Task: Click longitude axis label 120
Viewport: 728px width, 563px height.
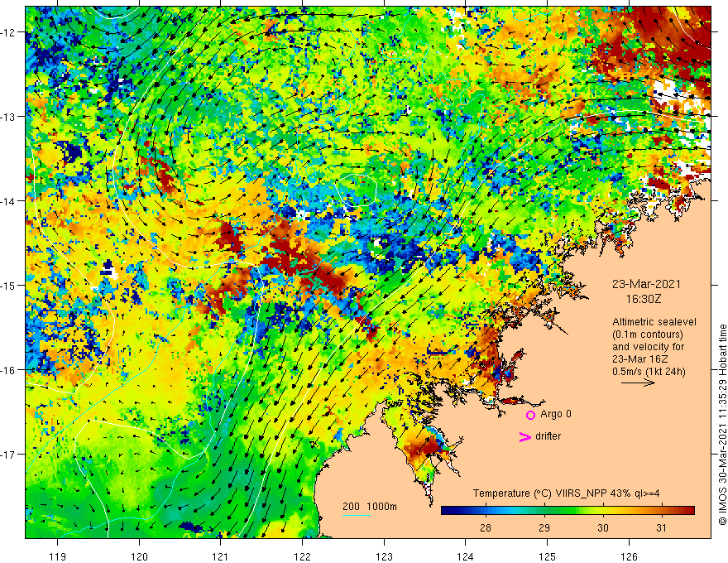Action: pos(139,556)
